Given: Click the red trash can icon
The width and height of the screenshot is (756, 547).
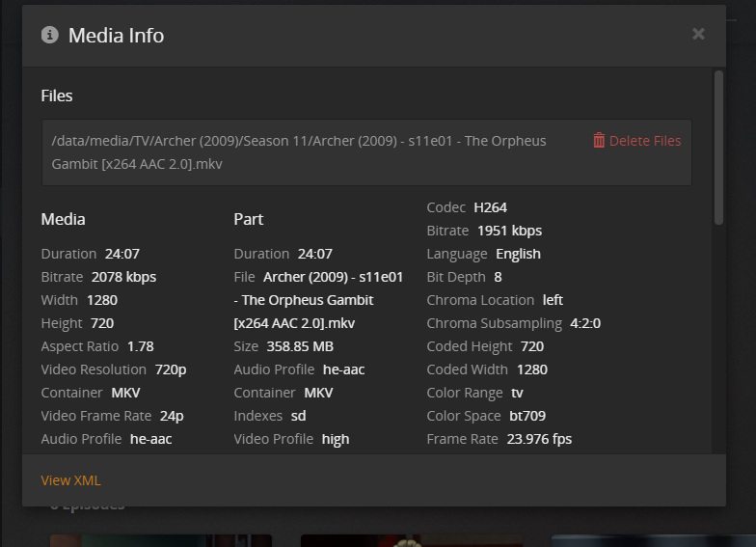Looking at the screenshot, I should point(599,141).
